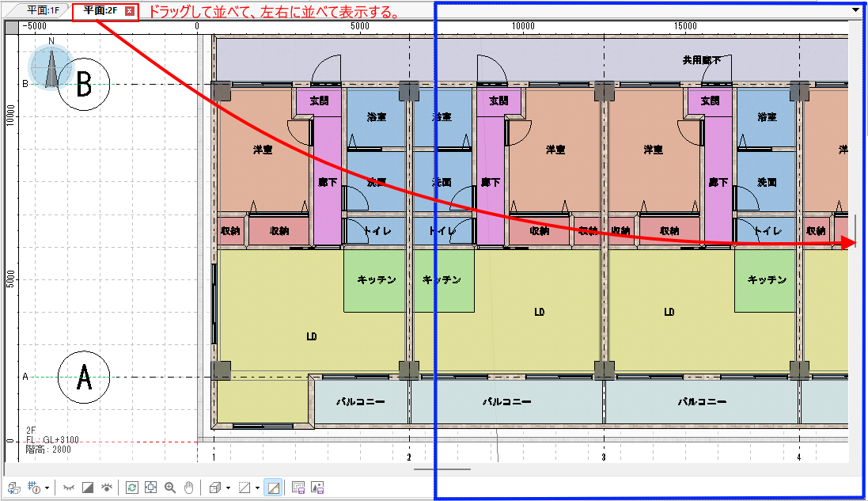868x501 pixels.
Task: Open the tab list dropdown arrow at top right
Action: click(856, 10)
